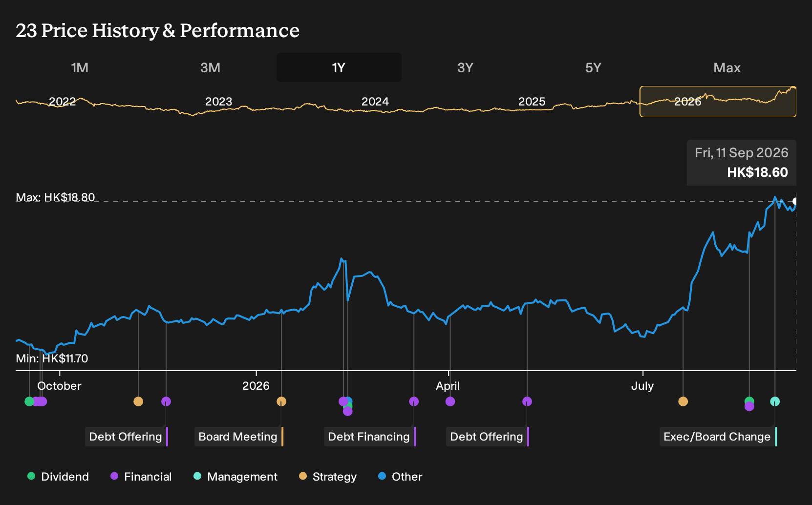Click teal management marker above Exec/Board Change
The width and height of the screenshot is (812, 505).
click(775, 401)
